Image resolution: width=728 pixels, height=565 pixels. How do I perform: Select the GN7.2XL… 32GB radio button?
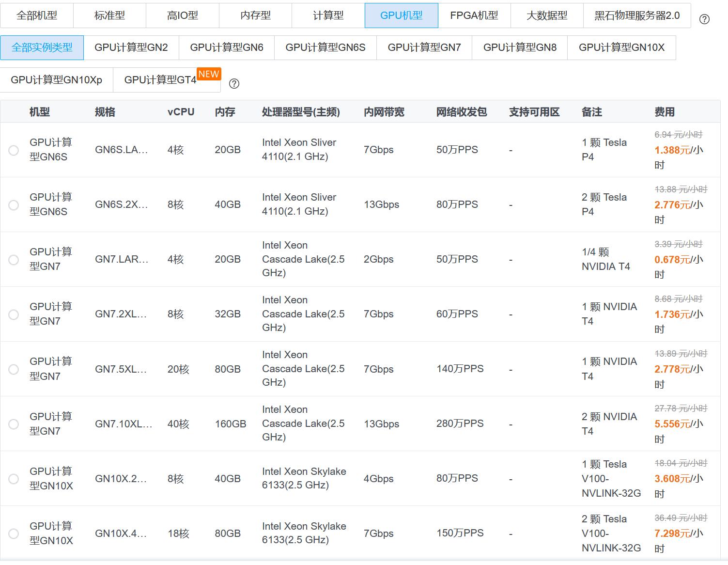point(14,314)
